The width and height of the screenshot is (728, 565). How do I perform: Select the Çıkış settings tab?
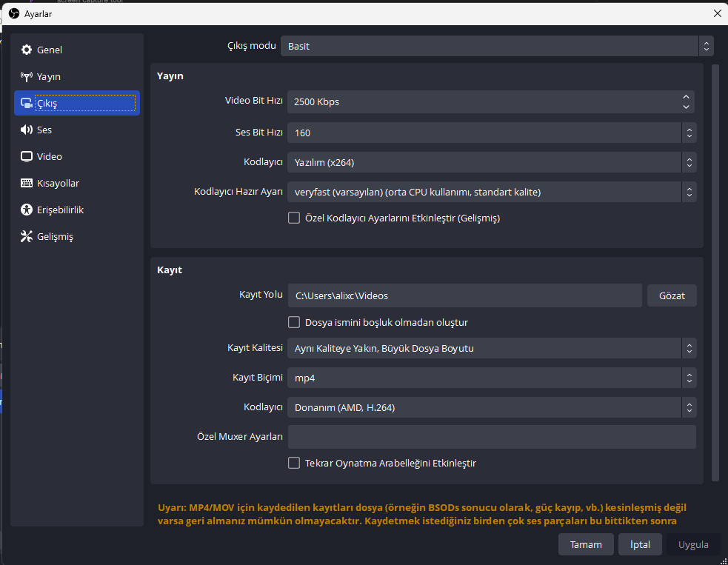point(76,104)
